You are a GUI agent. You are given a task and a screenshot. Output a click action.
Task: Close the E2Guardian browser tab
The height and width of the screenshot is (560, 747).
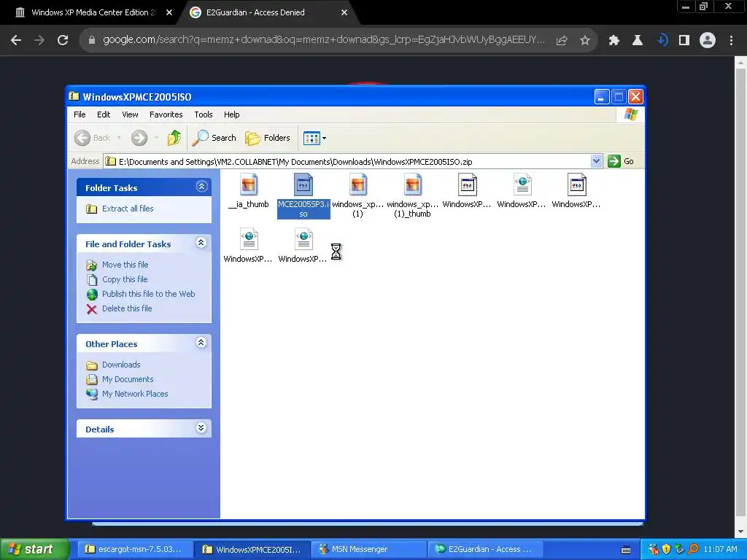[x=344, y=12]
